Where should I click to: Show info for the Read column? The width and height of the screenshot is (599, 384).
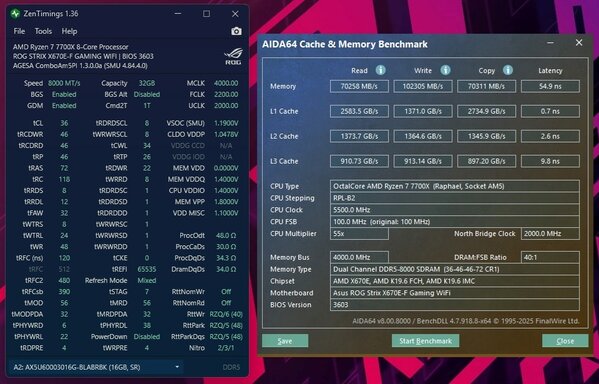(x=380, y=70)
